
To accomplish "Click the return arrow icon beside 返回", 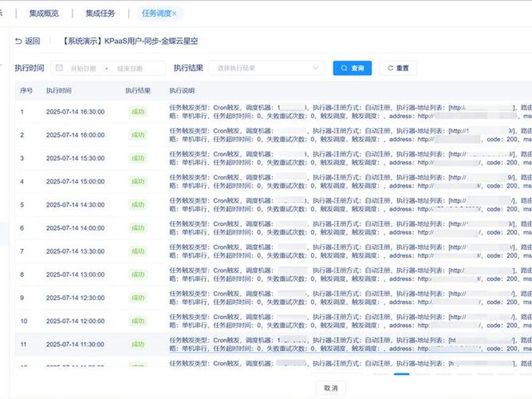I will pos(19,41).
